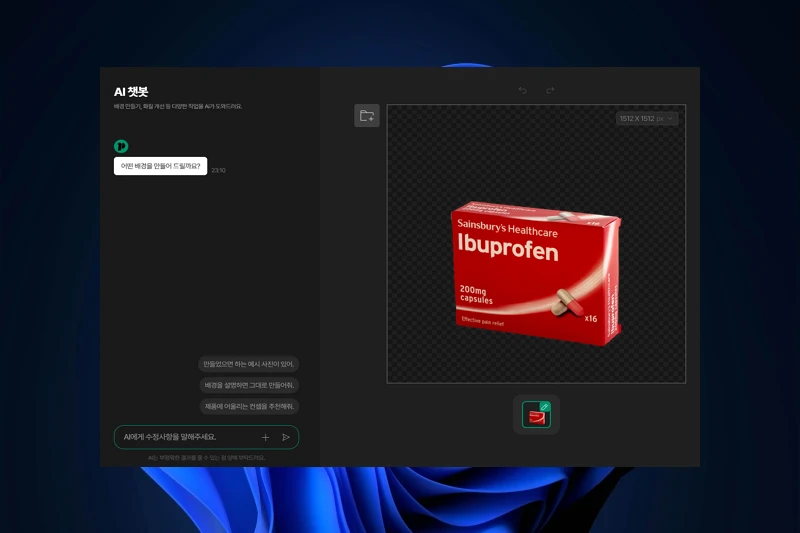Select the Ibuprofen product thumbnail below canvas

point(536,415)
